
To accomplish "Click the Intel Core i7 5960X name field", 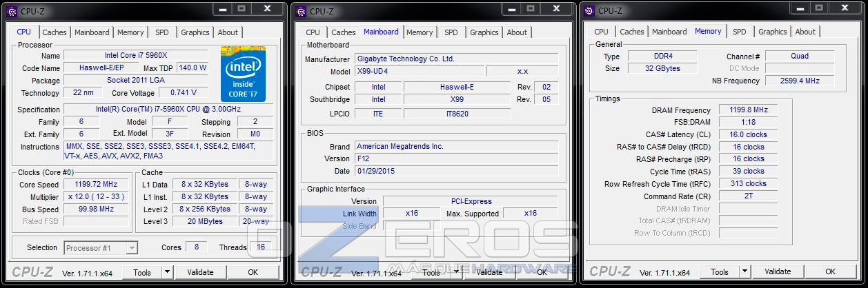I will coord(136,56).
